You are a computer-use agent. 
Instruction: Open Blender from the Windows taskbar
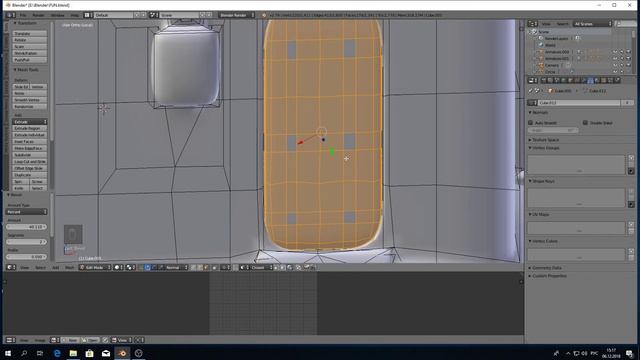122,353
